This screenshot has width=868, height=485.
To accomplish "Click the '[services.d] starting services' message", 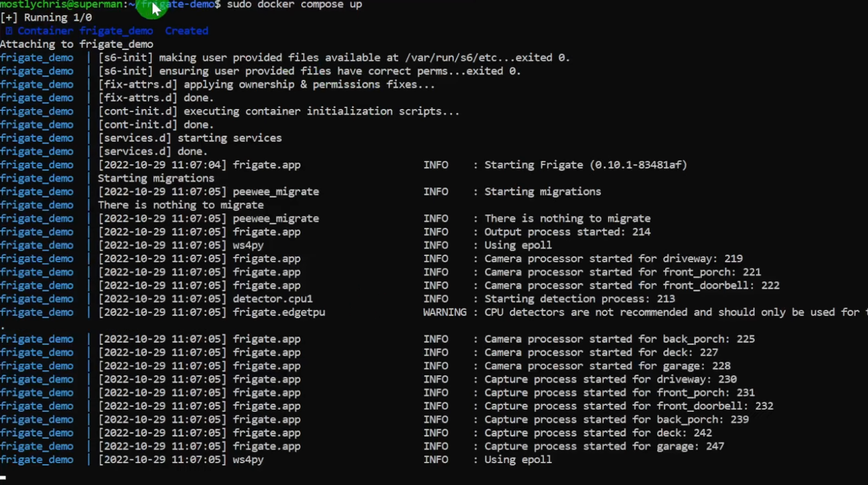I will click(x=190, y=138).
